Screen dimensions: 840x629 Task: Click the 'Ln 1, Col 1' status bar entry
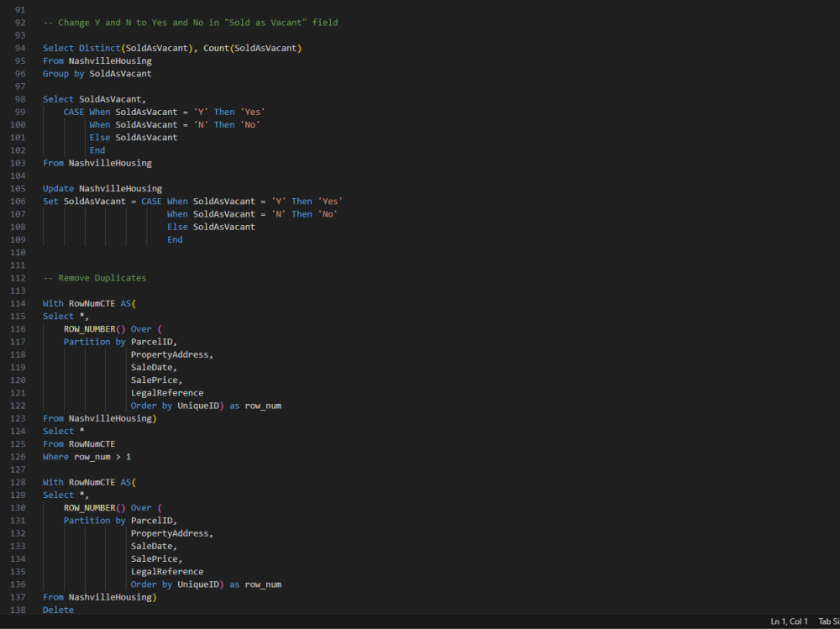pos(789,621)
